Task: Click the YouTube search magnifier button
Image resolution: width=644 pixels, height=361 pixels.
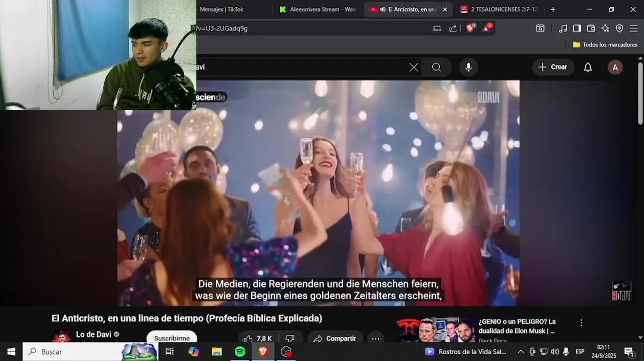Action: [x=436, y=67]
